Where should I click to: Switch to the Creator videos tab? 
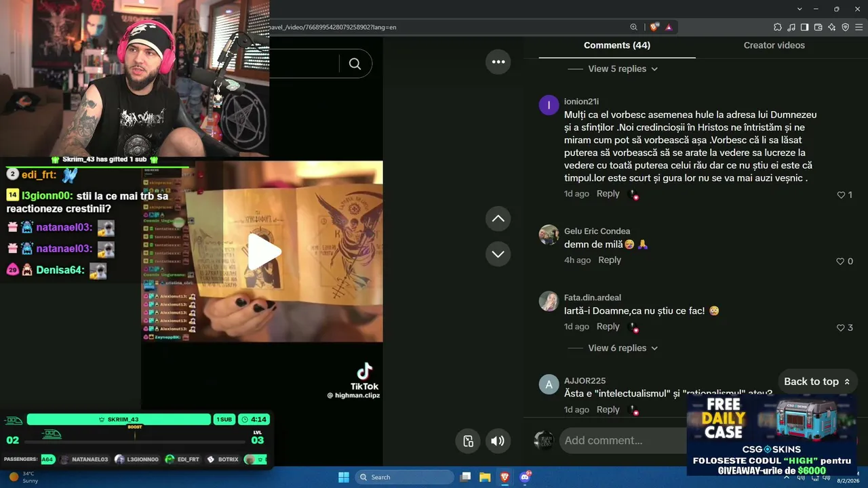click(x=774, y=45)
